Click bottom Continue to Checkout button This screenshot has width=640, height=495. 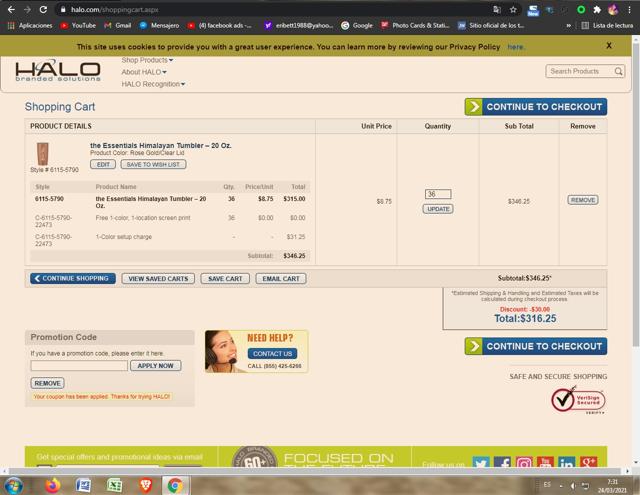tap(536, 346)
